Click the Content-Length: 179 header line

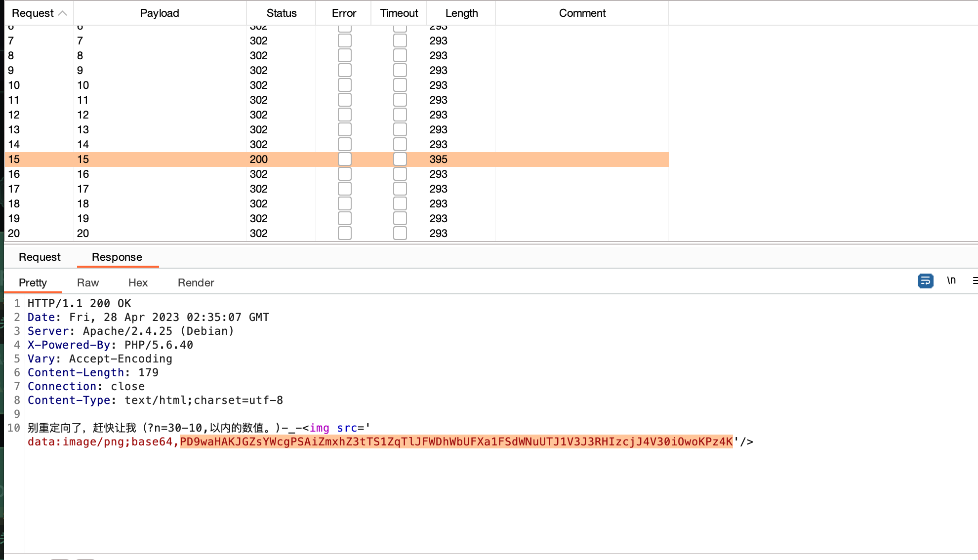[93, 372]
